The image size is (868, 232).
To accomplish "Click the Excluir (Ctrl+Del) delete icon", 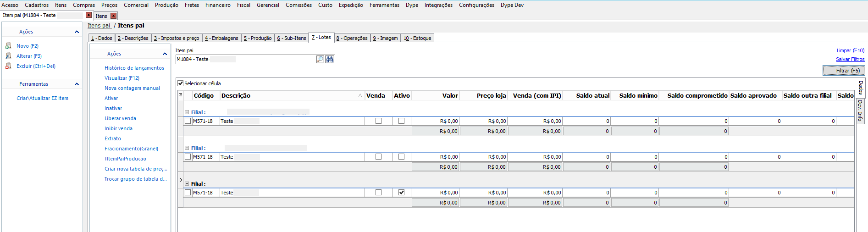I will click(8, 66).
